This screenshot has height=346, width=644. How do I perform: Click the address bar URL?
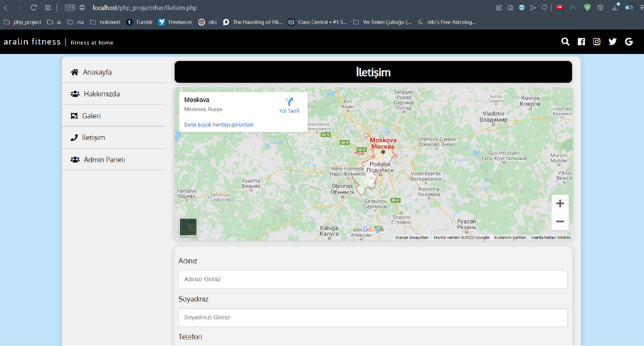144,7
